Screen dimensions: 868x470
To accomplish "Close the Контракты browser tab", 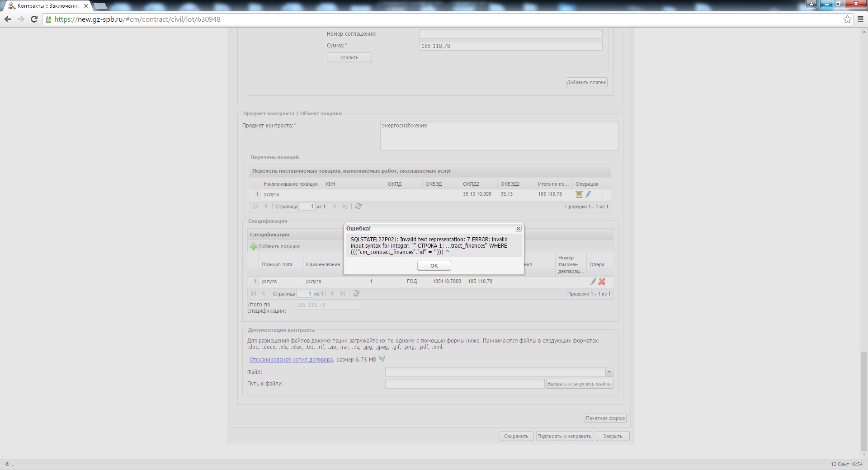I will [86, 6].
